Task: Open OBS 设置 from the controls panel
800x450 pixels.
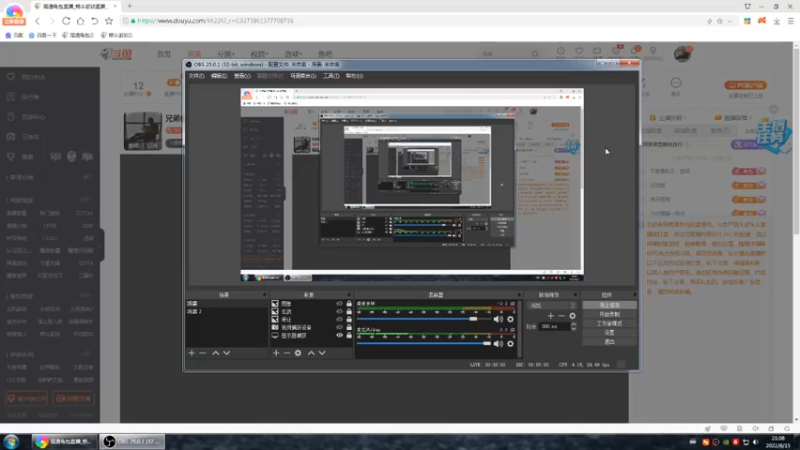Action: point(609,333)
